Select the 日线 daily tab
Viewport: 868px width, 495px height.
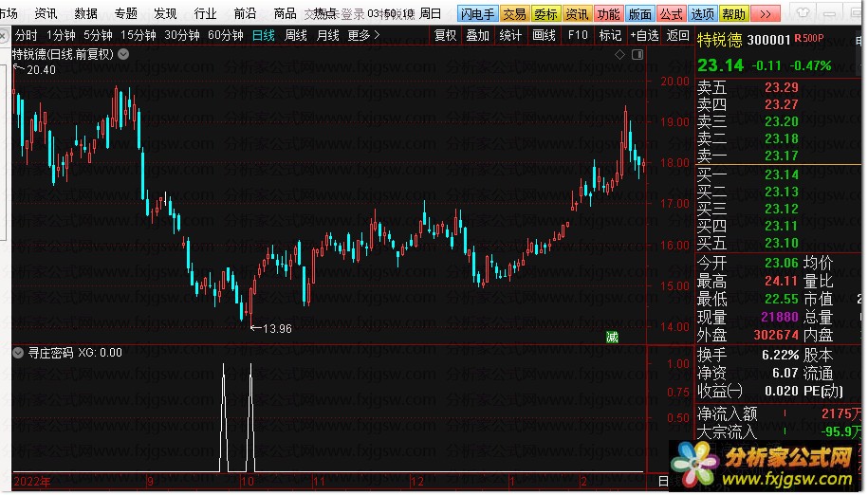[x=264, y=35]
